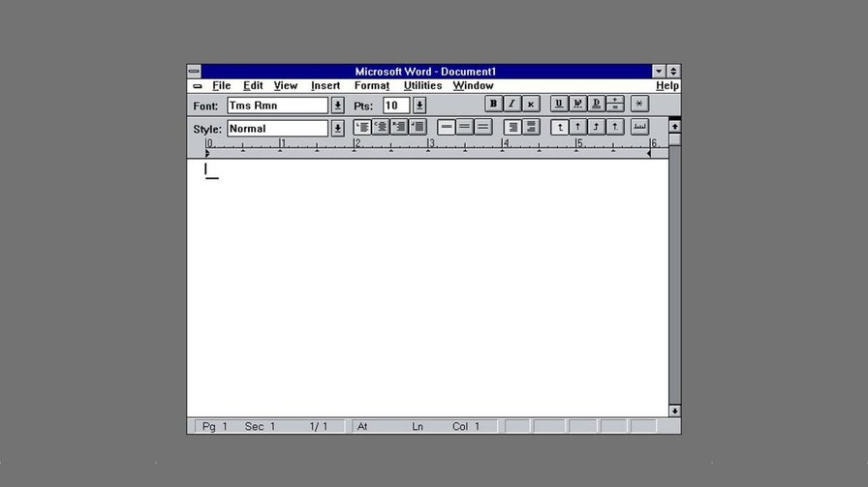Click the vertical scrollbar up arrow

[674, 126]
